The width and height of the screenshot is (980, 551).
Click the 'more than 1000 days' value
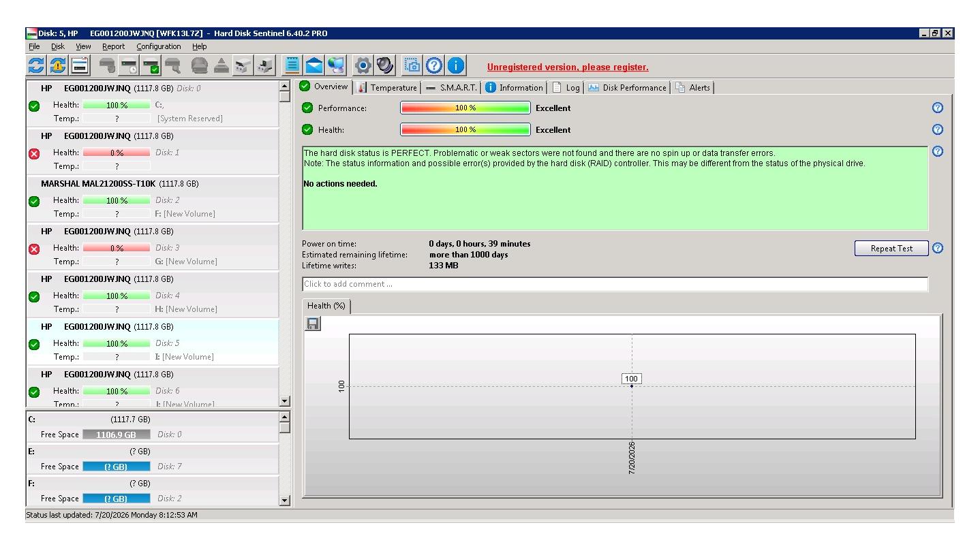[468, 255]
